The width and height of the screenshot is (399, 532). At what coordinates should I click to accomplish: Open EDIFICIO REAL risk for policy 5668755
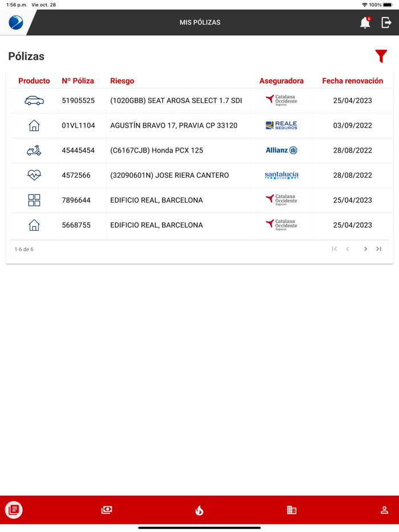[x=157, y=225]
